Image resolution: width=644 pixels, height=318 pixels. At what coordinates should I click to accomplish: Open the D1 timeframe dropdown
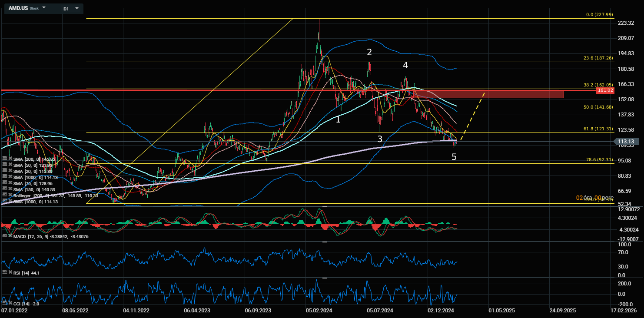[77, 8]
